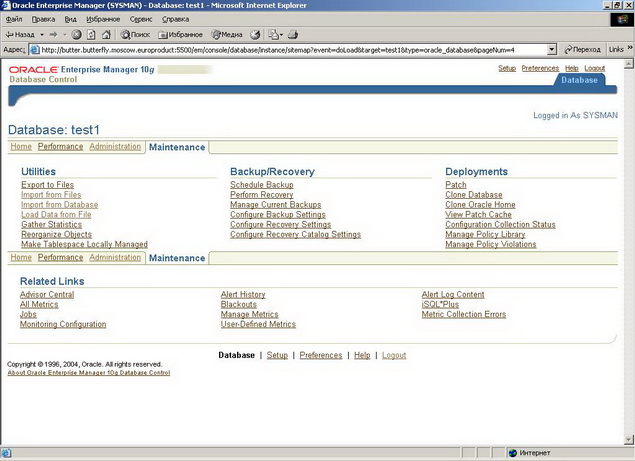This screenshot has height=461, width=635.
Task: Switch to top Performance tab
Action: pyautogui.click(x=60, y=146)
